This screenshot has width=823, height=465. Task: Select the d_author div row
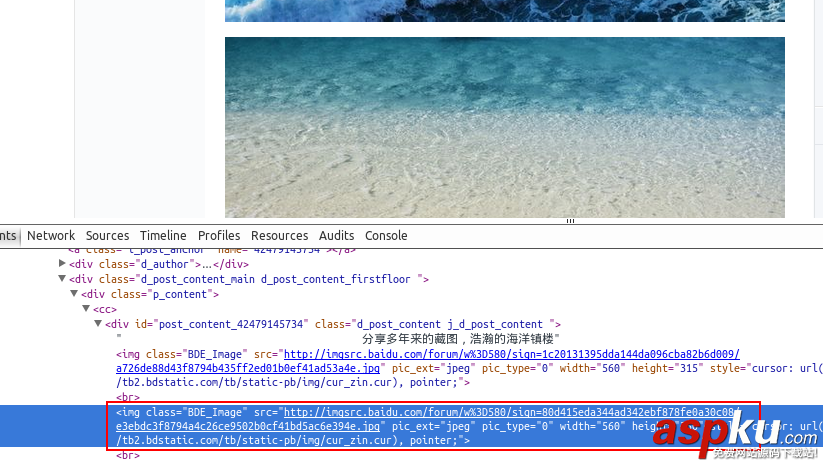coord(159,264)
